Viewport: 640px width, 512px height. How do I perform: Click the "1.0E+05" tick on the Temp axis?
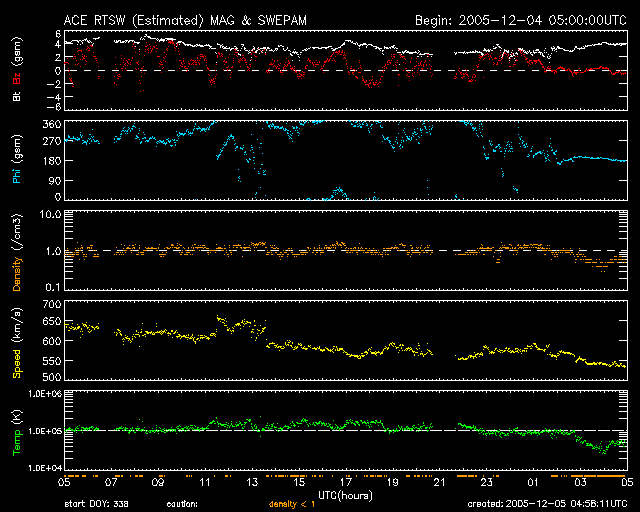coord(45,431)
